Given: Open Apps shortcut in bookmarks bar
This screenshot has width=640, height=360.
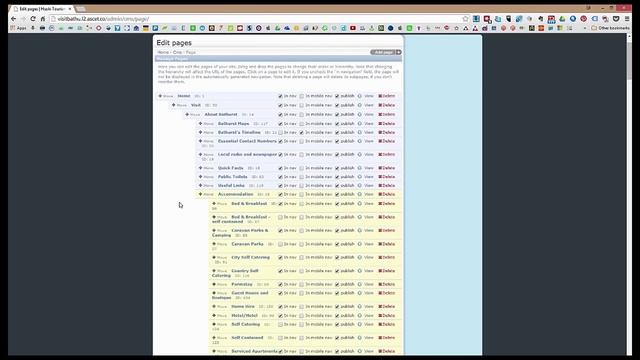Looking at the screenshot, I should 18,28.
